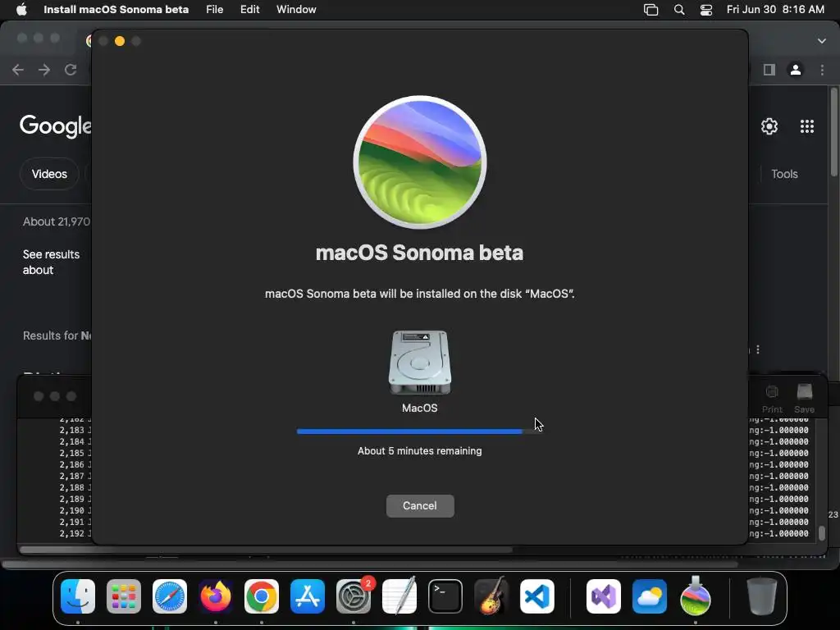Image resolution: width=840 pixels, height=630 pixels.
Task: Click the Stage Manager icon in menu bar
Action: coord(651,10)
